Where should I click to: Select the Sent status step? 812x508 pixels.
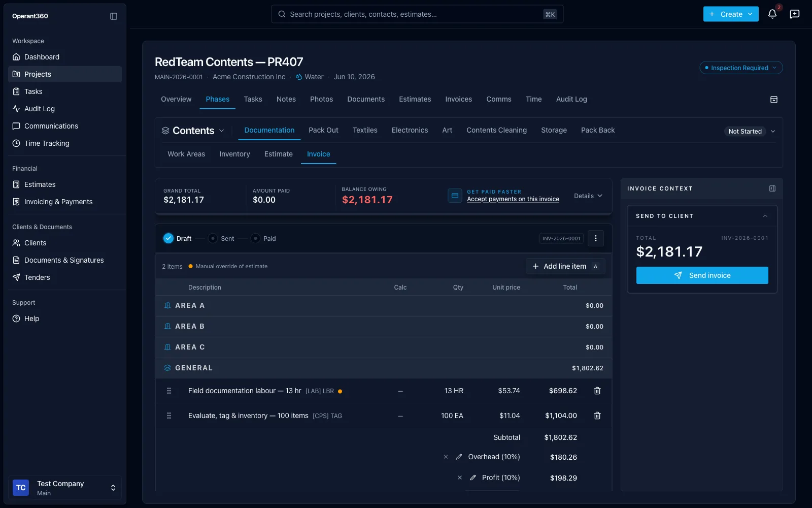coord(221,238)
